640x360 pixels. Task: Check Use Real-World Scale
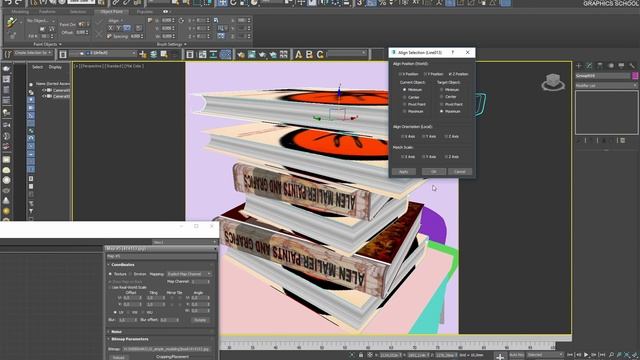110,287
